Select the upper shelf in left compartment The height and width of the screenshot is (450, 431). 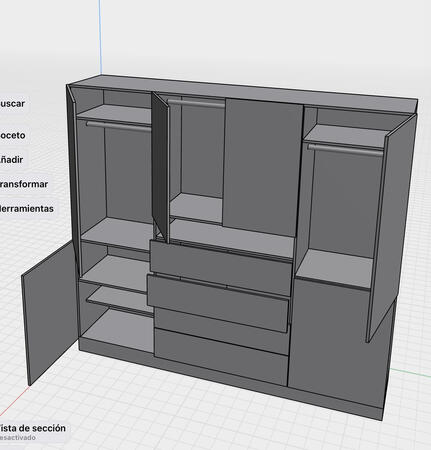pyautogui.click(x=115, y=115)
